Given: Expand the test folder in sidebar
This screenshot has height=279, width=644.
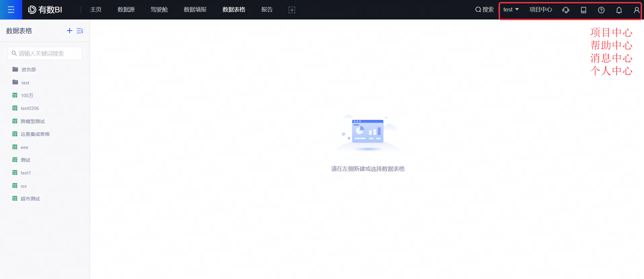Looking at the screenshot, I should (x=25, y=83).
